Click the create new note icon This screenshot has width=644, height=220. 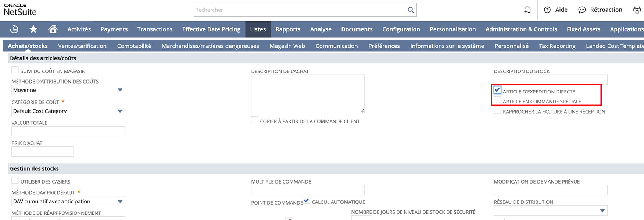[x=527, y=10]
